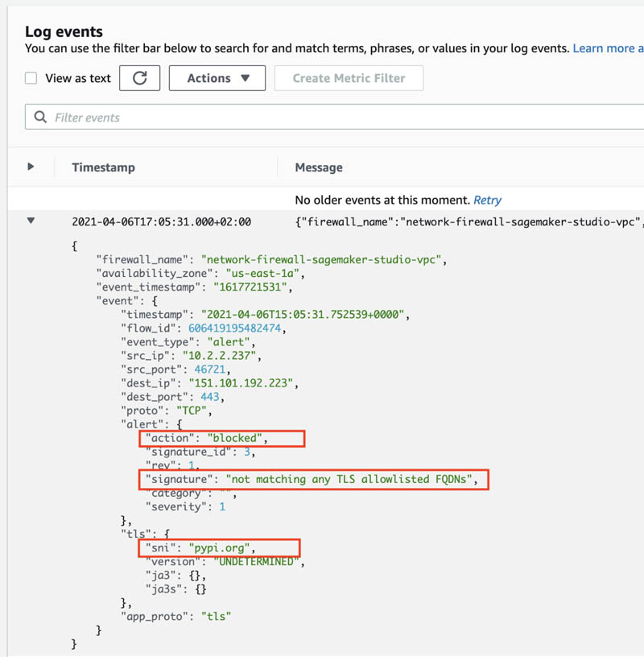The image size is (644, 657).
Task: Retry loading older events
Action: click(x=487, y=200)
